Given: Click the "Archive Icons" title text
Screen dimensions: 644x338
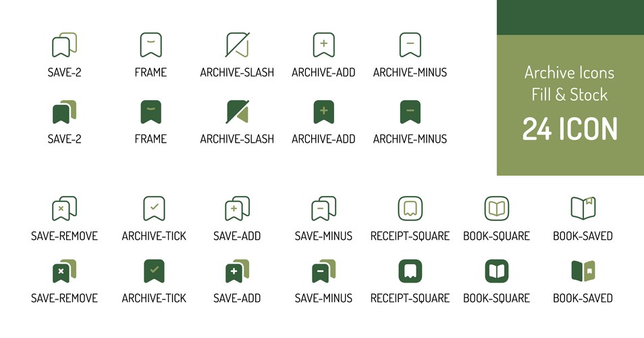Looking at the screenshot, I should (x=570, y=72).
